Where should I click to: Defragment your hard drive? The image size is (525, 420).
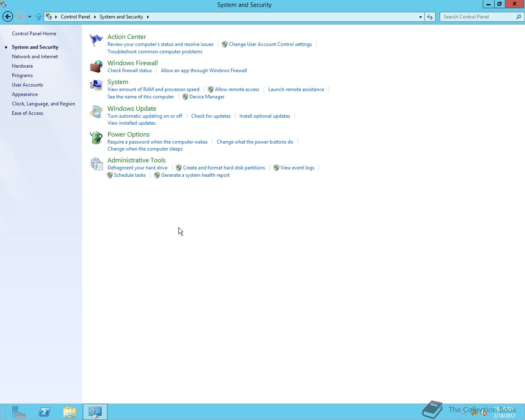click(x=137, y=168)
